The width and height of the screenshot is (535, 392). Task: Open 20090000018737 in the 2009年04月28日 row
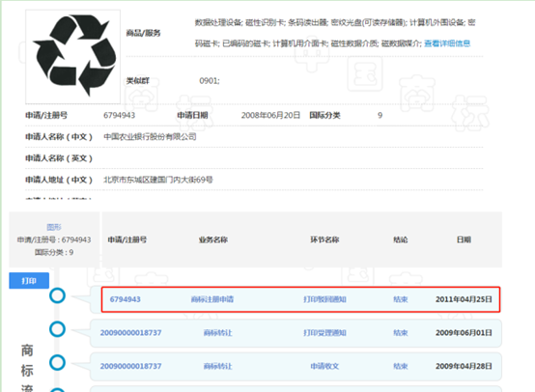coord(130,366)
